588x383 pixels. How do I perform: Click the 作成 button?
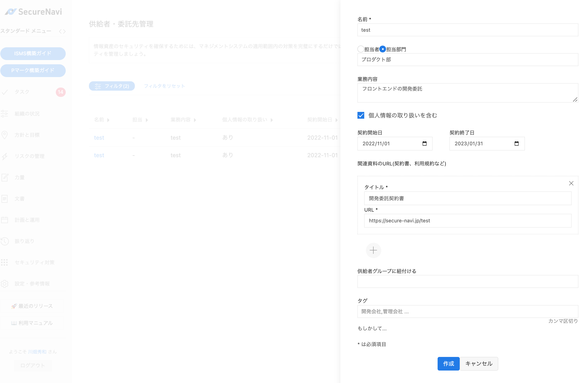pyautogui.click(x=448, y=364)
